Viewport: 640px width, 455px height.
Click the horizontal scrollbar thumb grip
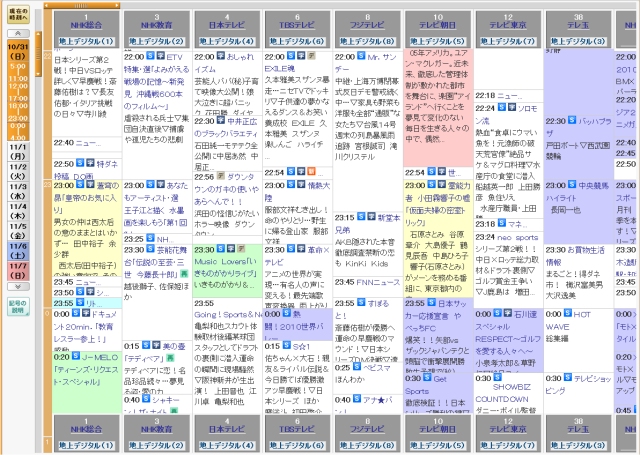tap(81, 5)
